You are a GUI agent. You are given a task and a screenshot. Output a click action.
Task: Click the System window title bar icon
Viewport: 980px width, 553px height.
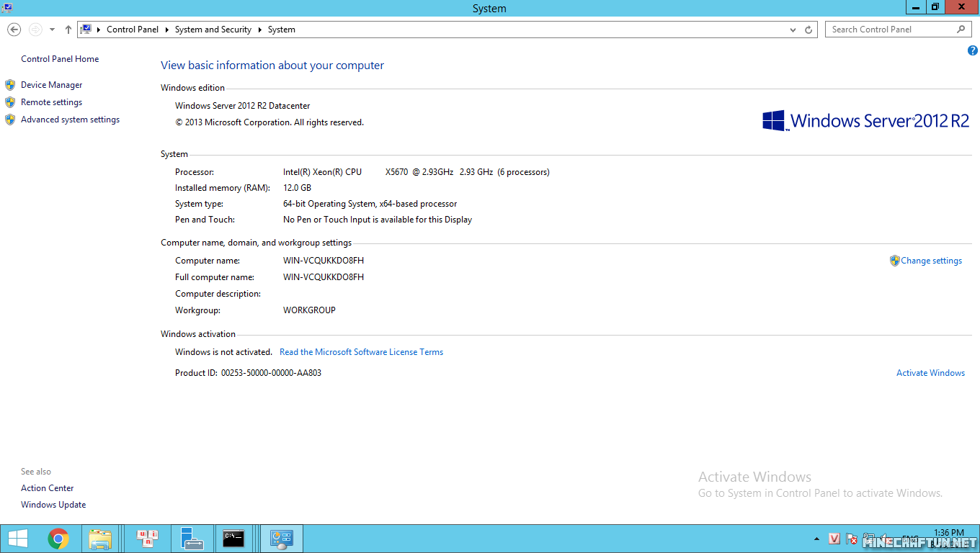coord(6,8)
